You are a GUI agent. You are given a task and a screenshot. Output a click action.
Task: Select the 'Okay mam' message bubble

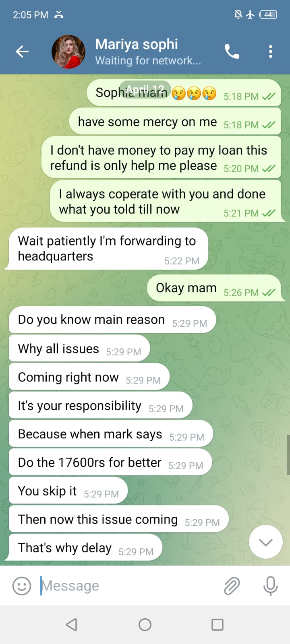[214, 288]
